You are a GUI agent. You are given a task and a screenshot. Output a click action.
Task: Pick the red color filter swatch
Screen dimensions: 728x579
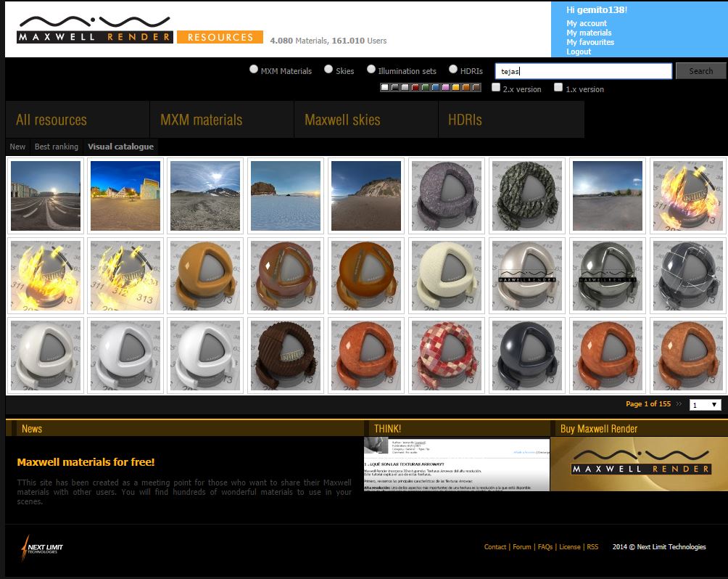[415, 88]
